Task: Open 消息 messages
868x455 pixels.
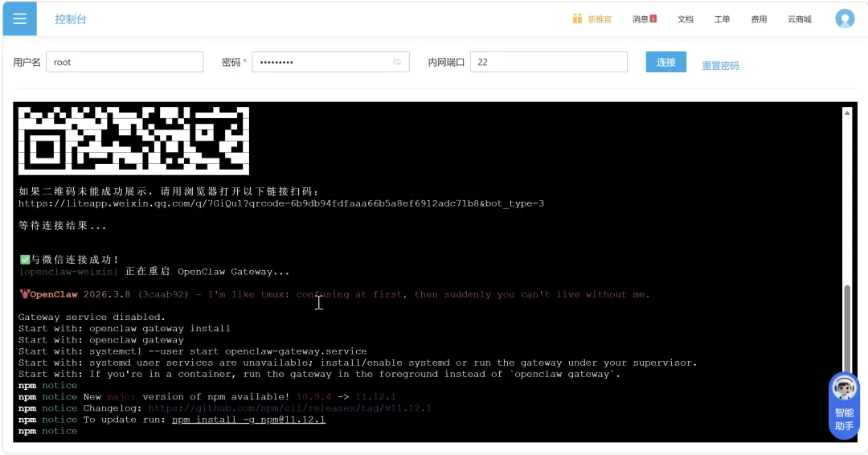Action: coord(641,19)
